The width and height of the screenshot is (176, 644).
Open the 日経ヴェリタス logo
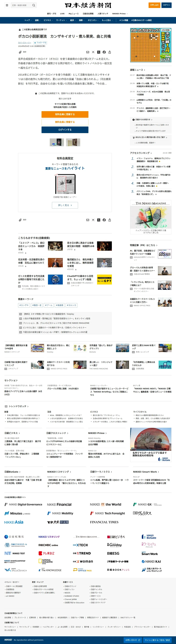tap(142, 513)
